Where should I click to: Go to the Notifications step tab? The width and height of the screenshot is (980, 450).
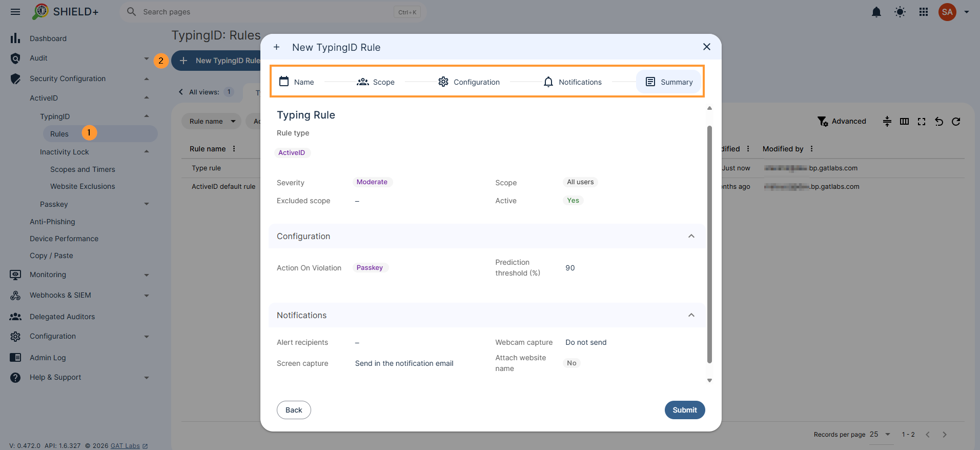[573, 82]
